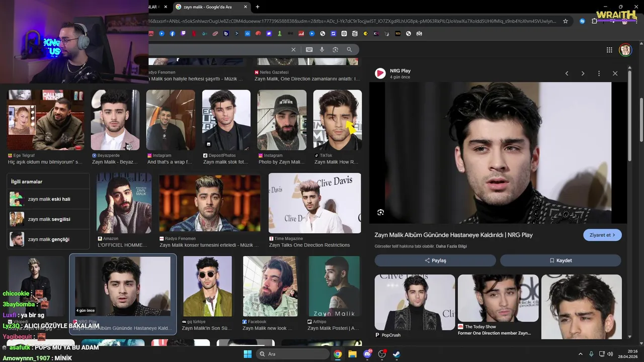
Task: Open the Twitch bookmark icon
Action: 183,34
